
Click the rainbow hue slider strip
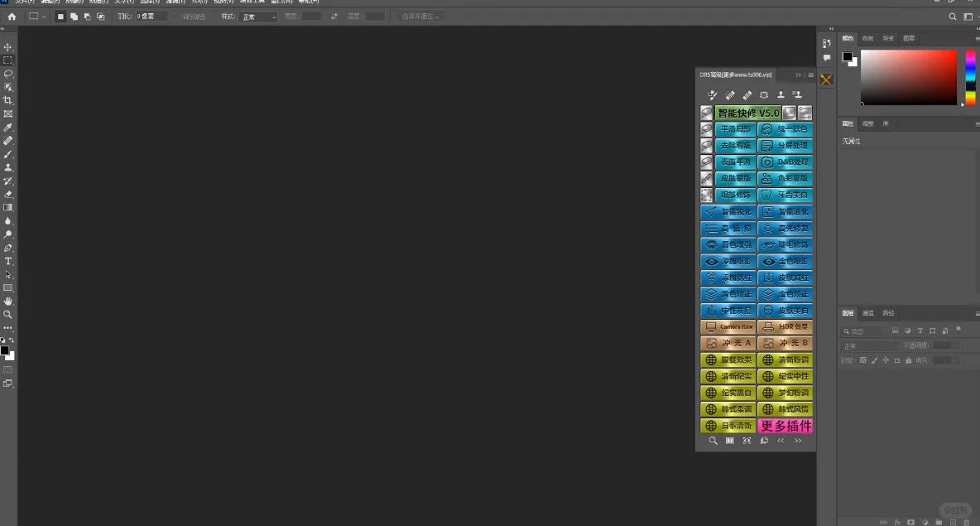click(970, 78)
